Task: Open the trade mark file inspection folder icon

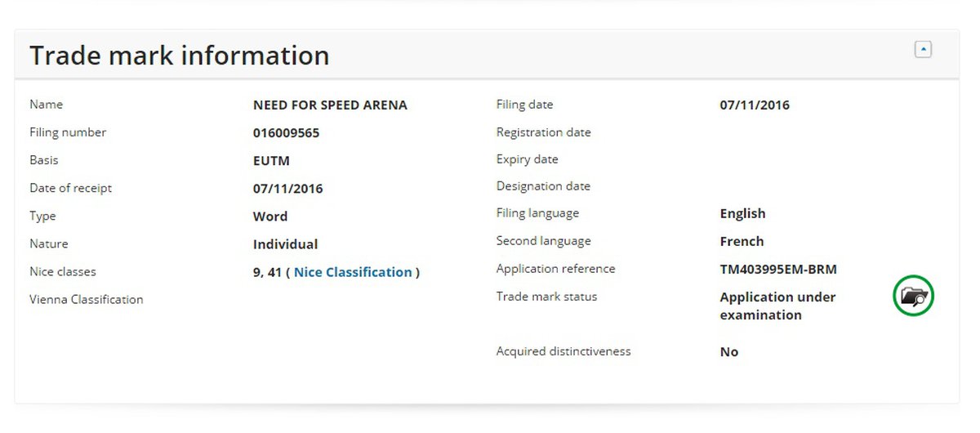Action: [913, 297]
